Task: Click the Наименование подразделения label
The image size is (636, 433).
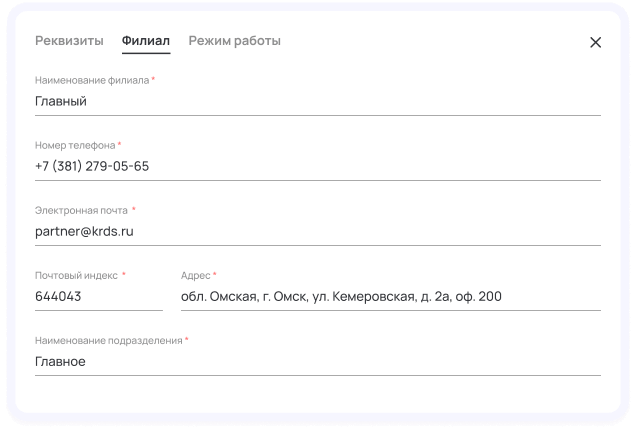Action: (108, 340)
